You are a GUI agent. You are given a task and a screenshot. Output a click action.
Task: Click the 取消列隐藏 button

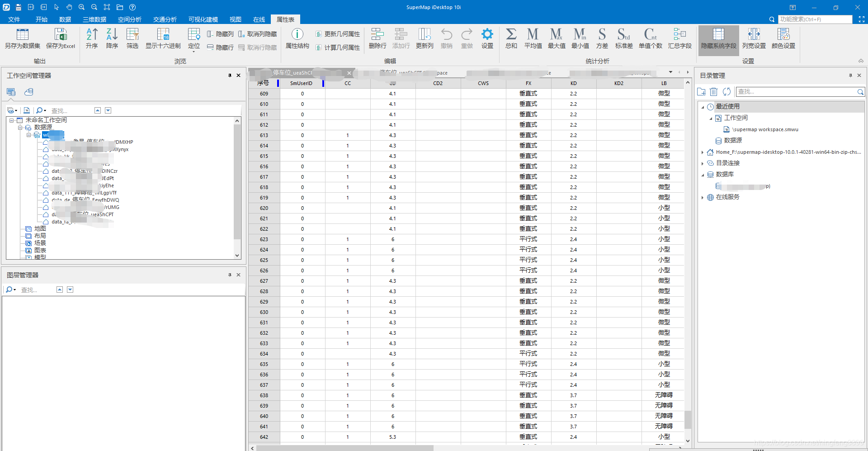pos(258,33)
